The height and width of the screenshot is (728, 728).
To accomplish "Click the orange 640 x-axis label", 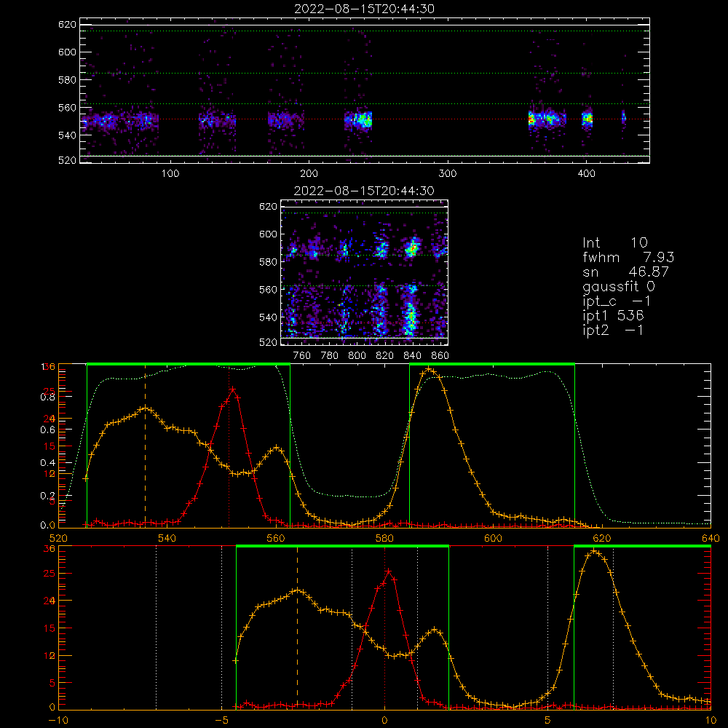I will (x=711, y=538).
